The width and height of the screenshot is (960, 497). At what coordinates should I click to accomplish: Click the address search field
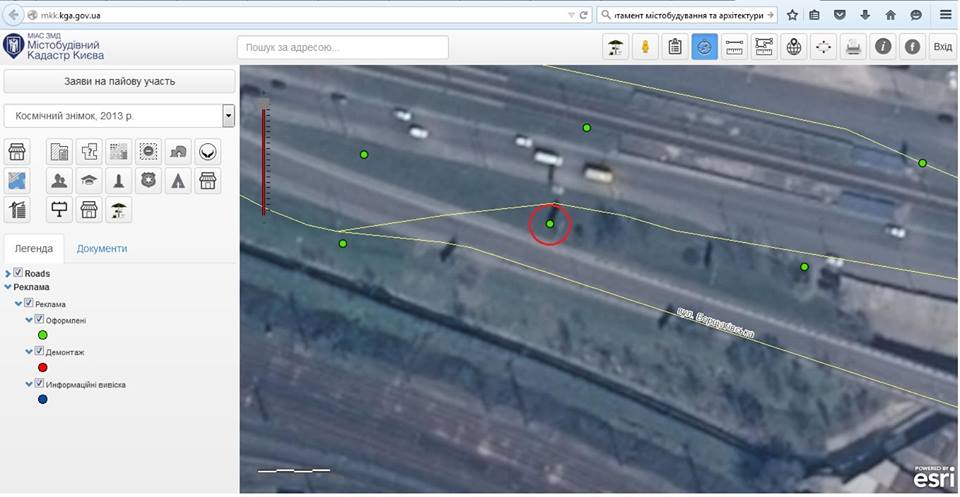tap(342, 47)
